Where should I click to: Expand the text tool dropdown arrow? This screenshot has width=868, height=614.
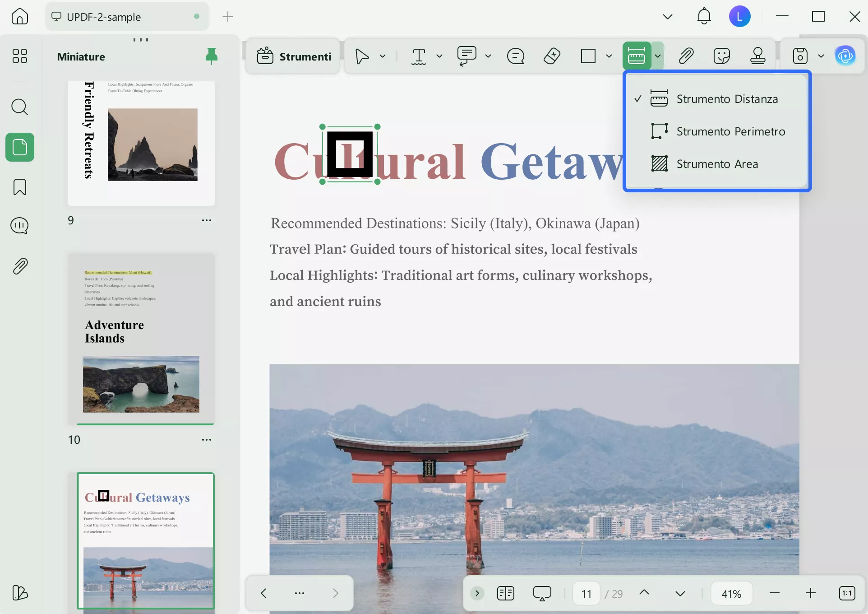click(x=439, y=56)
